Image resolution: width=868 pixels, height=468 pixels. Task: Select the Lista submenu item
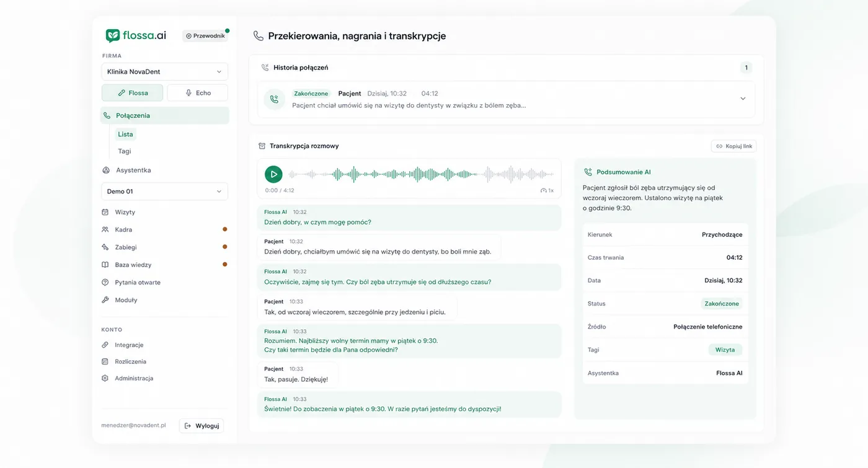coord(125,134)
